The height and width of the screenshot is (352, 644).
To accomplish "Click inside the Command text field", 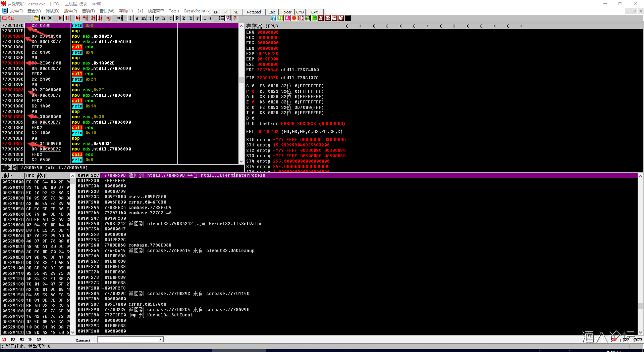I will pyautogui.click(x=127, y=340).
